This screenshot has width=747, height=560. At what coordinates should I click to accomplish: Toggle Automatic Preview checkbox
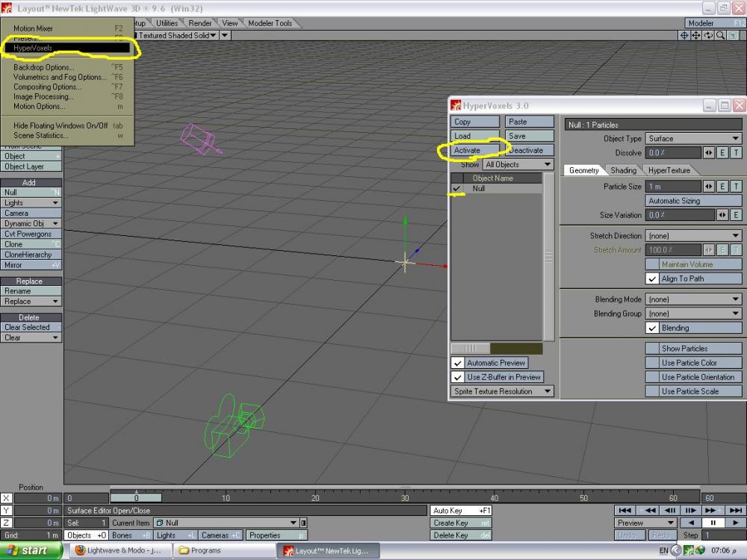pyautogui.click(x=457, y=363)
